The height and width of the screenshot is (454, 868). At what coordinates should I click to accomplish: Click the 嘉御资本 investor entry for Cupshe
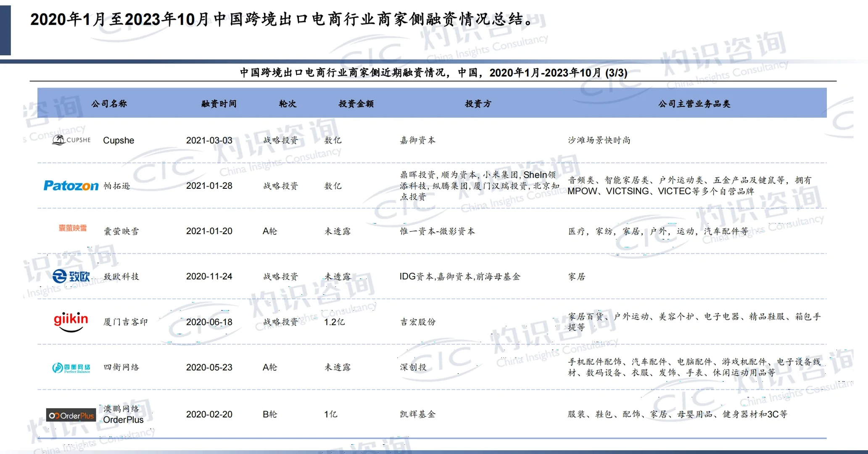[418, 140]
